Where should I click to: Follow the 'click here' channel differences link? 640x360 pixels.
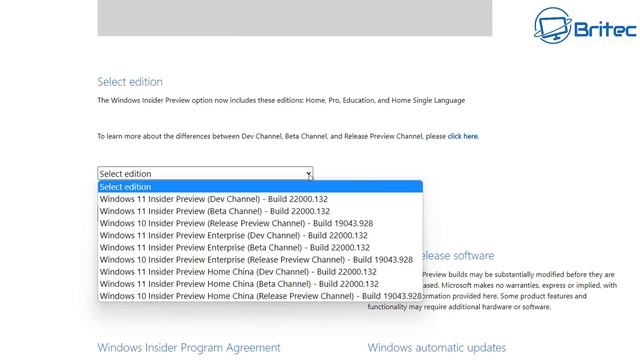(462, 136)
